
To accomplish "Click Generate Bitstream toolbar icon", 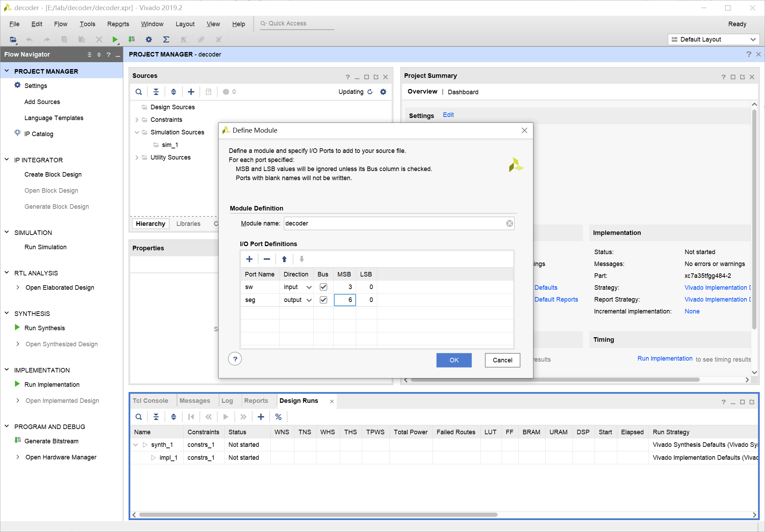I will [132, 39].
